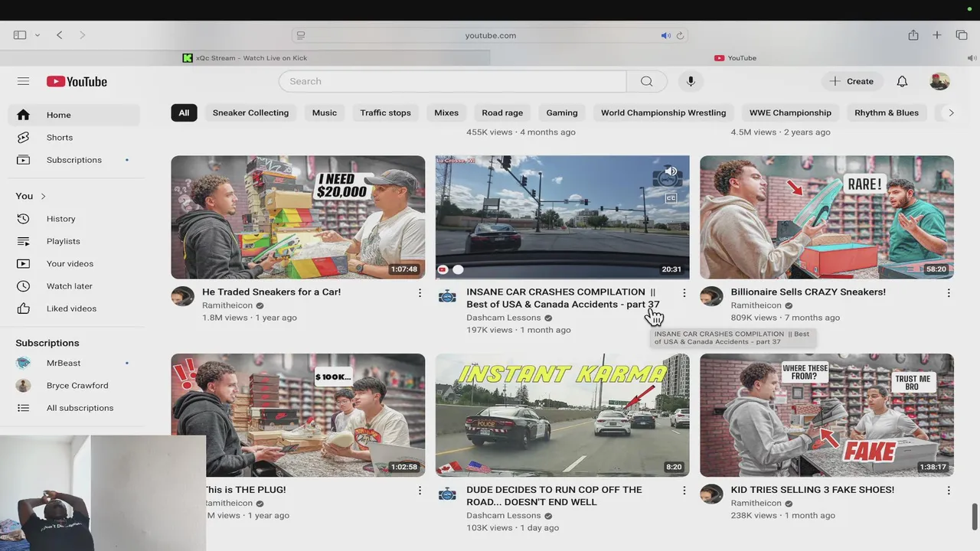Screen dimensions: 980x551
Task: Select World Championship Wrestling chip
Action: coord(663,112)
